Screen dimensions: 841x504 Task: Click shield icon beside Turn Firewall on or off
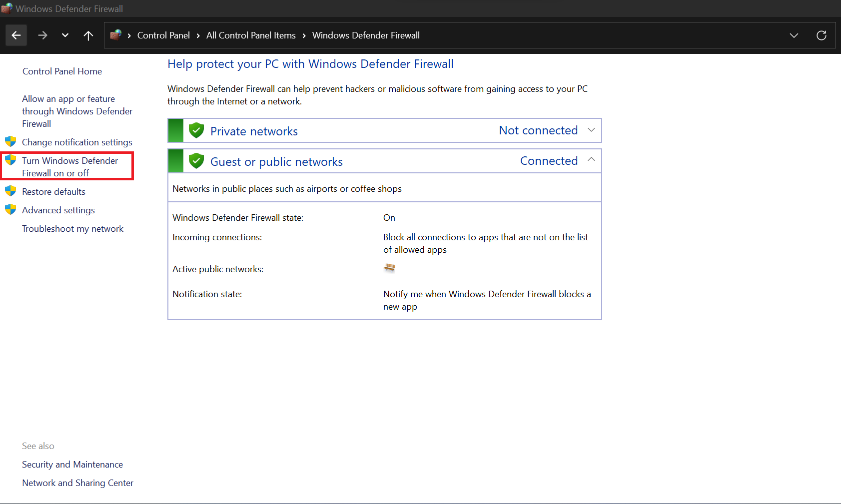(10, 160)
